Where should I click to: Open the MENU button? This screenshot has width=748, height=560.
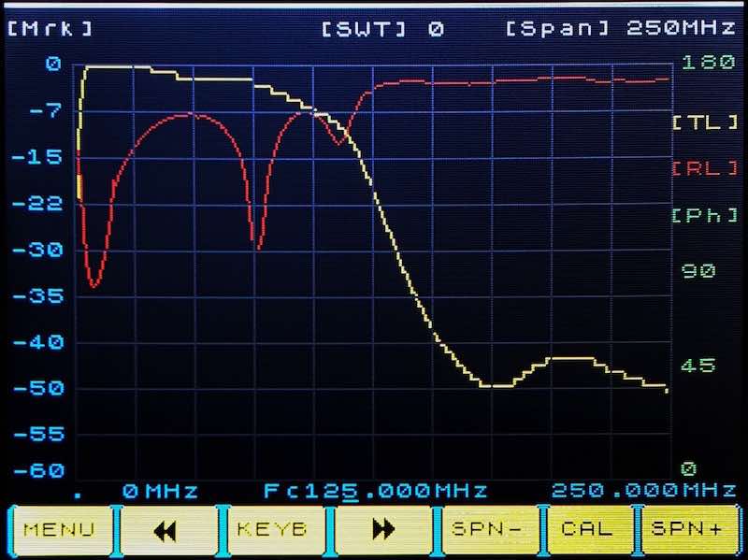click(59, 529)
